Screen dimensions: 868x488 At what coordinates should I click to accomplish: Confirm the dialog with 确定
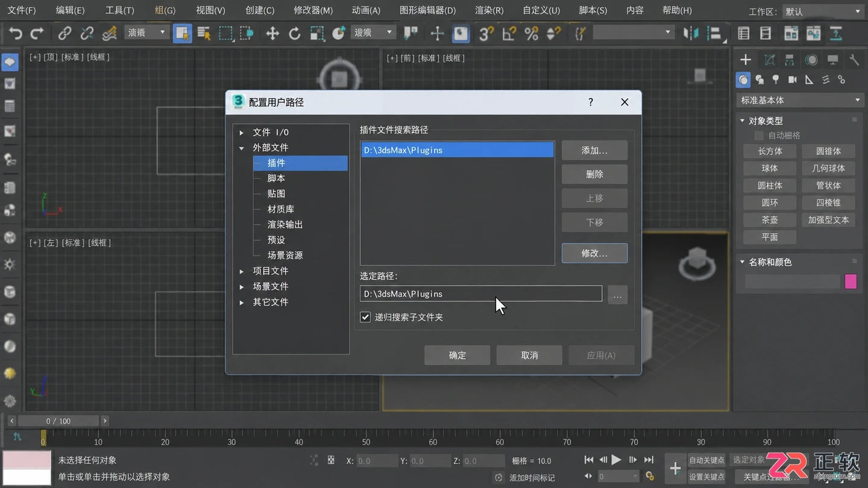point(457,355)
